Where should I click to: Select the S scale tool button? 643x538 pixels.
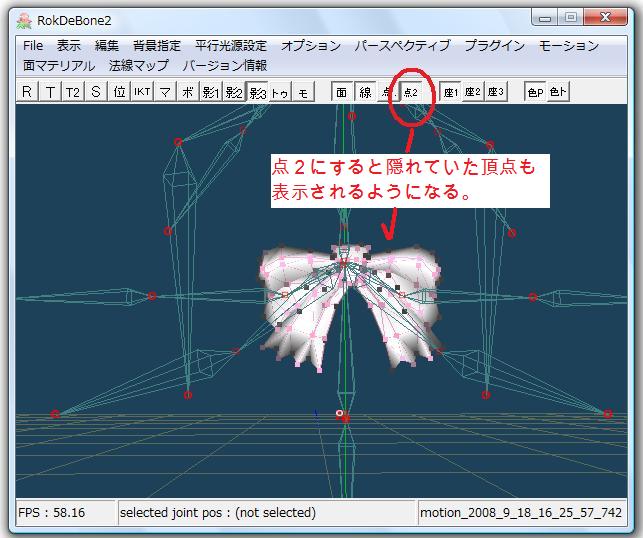pos(96,92)
